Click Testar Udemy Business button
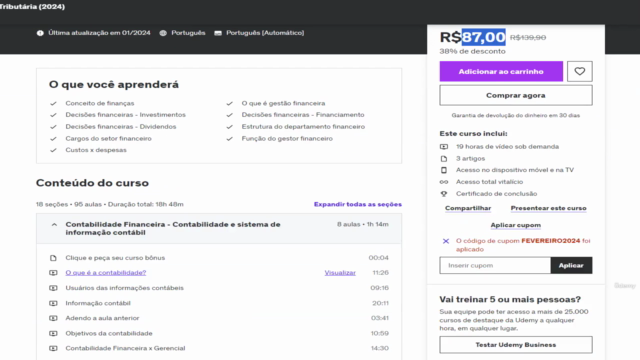The height and width of the screenshot is (360, 640). coord(516,345)
